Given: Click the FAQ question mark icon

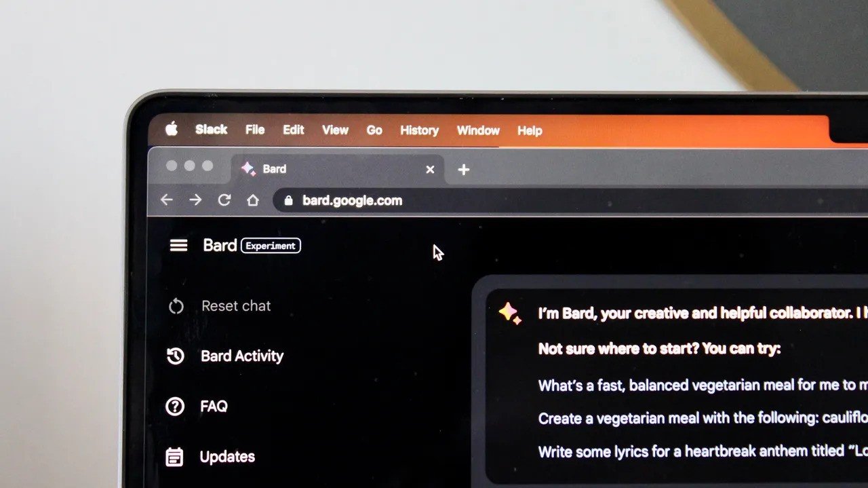Looking at the screenshot, I should click(175, 406).
